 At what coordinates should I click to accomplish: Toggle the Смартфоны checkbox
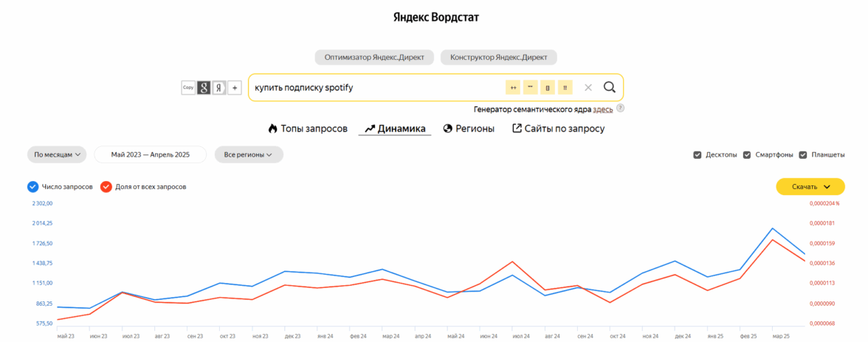pos(747,155)
